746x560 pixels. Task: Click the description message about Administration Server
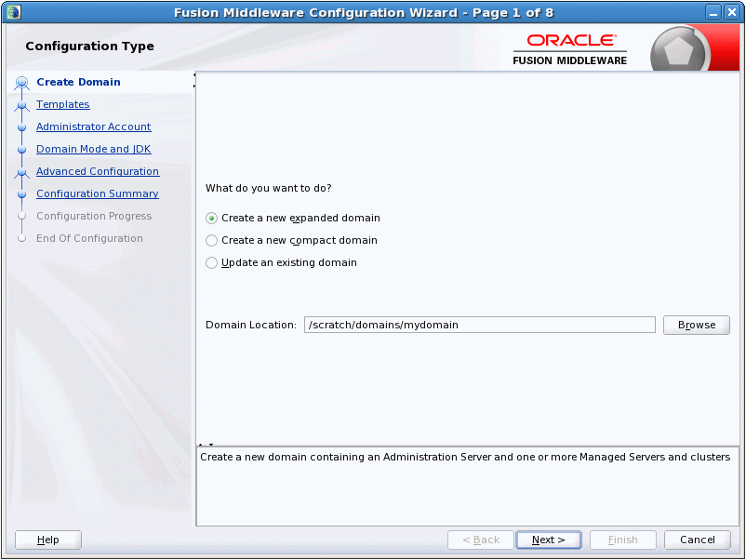point(465,458)
